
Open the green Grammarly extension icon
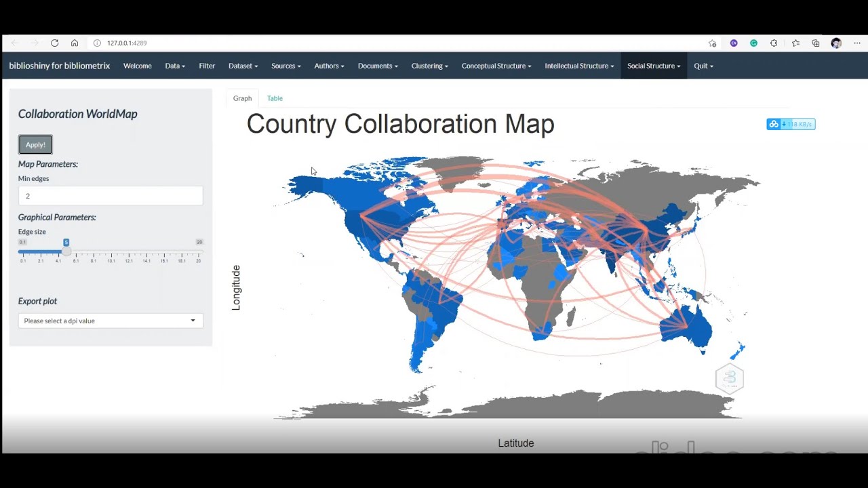753,43
